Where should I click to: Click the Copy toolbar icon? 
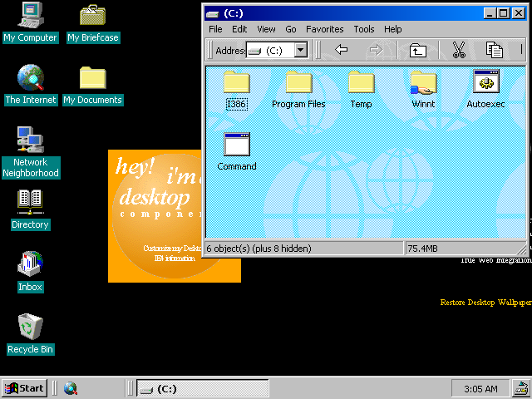(494, 50)
